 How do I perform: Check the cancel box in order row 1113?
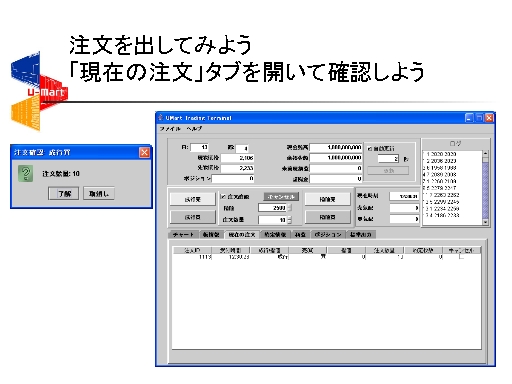(x=461, y=257)
